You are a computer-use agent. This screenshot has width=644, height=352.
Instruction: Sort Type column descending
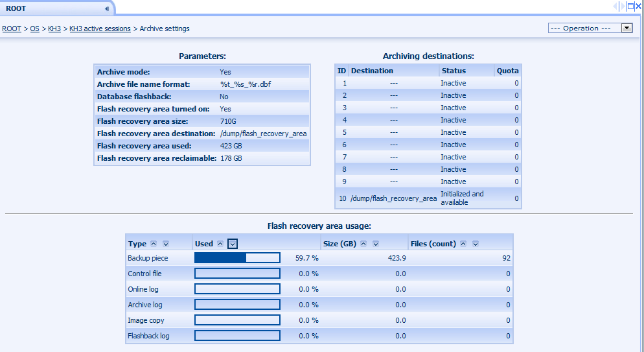[x=166, y=244]
